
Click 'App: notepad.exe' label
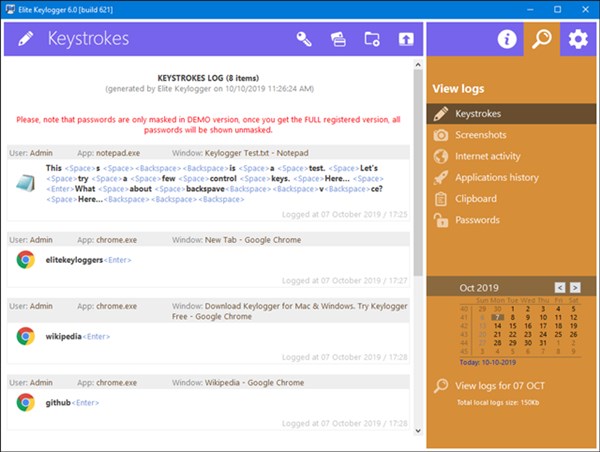108,153
